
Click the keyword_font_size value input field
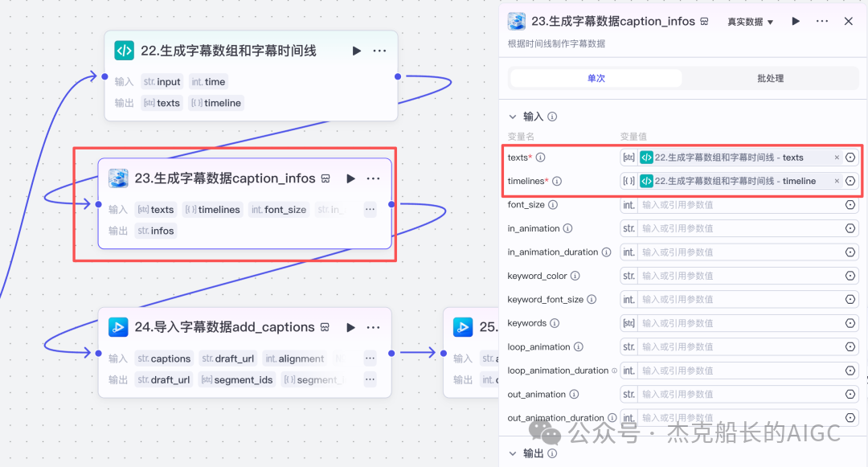pyautogui.click(x=740, y=299)
